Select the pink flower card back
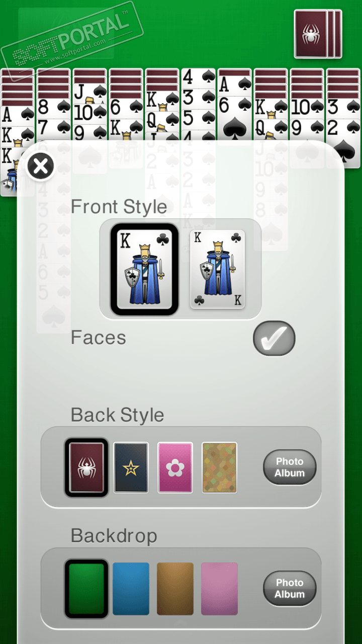The height and width of the screenshot is (644, 362). click(x=175, y=468)
